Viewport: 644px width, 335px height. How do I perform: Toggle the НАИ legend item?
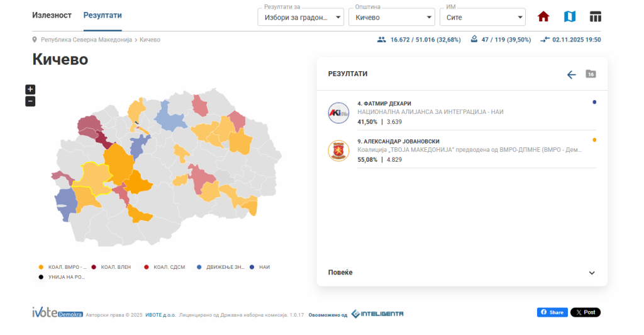point(260,267)
